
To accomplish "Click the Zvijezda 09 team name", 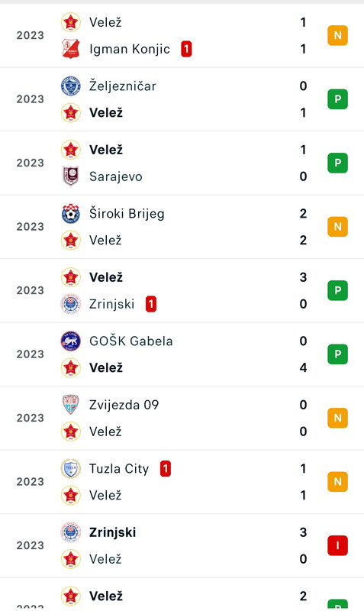I will (124, 405).
